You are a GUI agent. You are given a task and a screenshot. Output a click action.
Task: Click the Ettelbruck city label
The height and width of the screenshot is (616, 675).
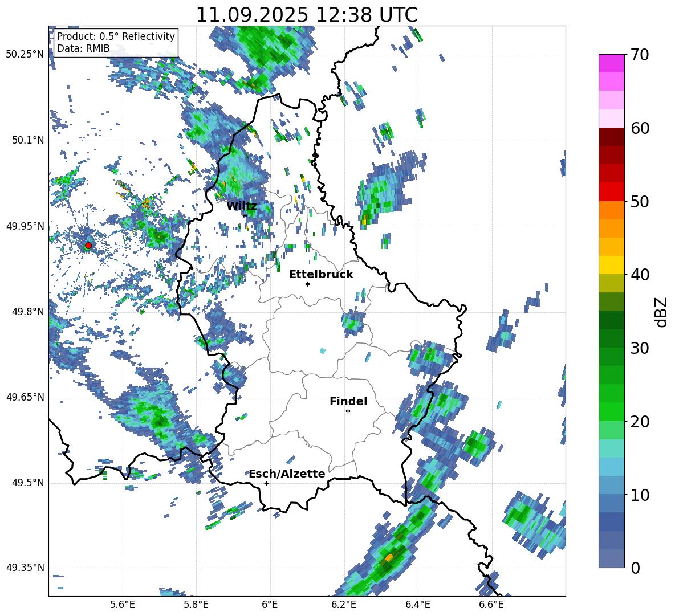coord(321,275)
